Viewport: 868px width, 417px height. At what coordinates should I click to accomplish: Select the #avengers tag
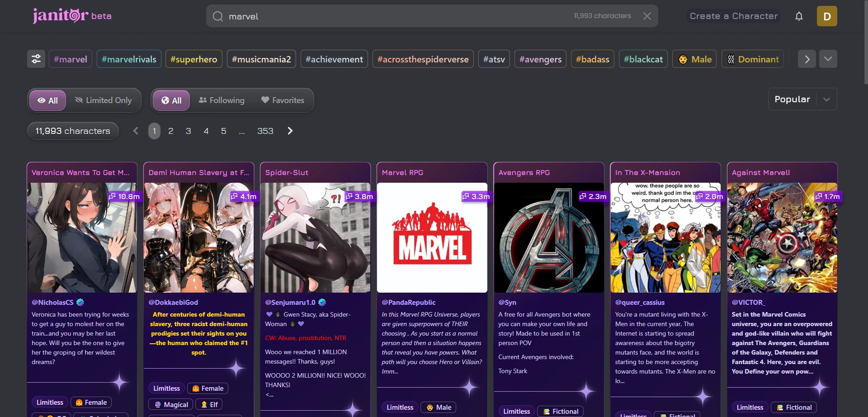click(x=540, y=59)
